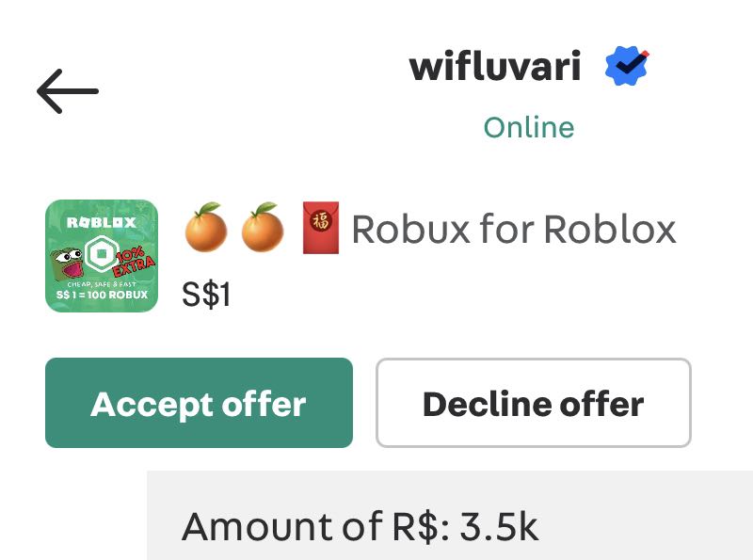Click the Online status text
This screenshot has height=560, width=753.
[x=530, y=126]
